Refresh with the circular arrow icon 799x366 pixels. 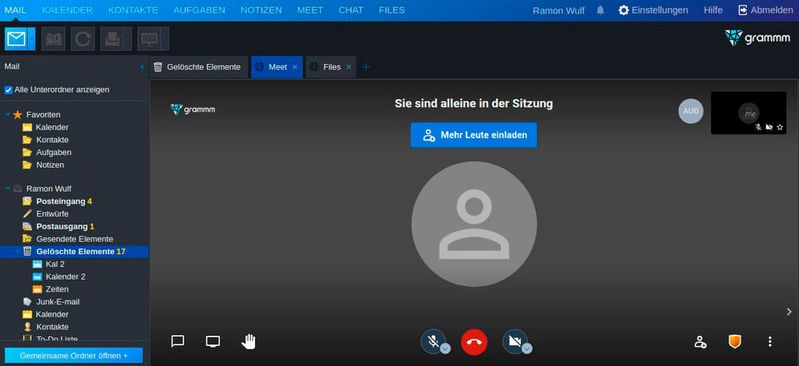point(83,39)
